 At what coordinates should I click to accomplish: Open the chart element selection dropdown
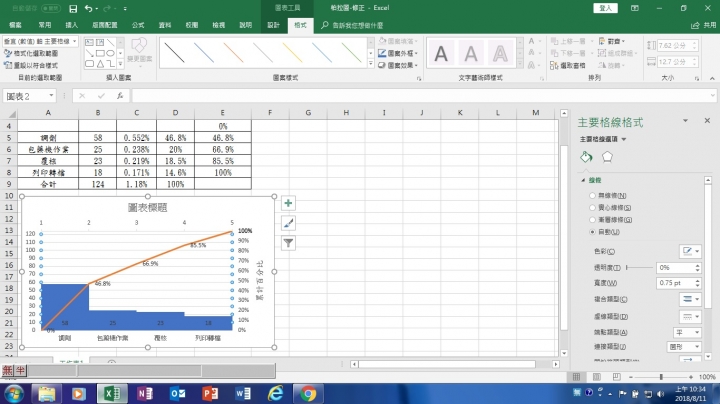[74, 41]
